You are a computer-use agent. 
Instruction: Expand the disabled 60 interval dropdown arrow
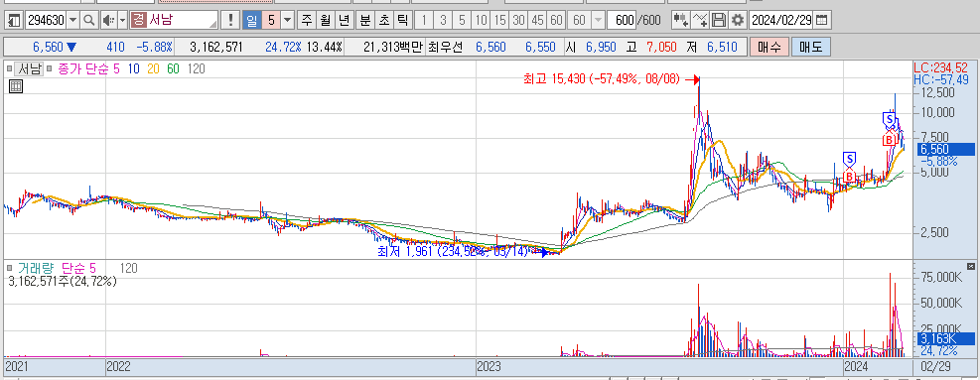click(x=598, y=20)
